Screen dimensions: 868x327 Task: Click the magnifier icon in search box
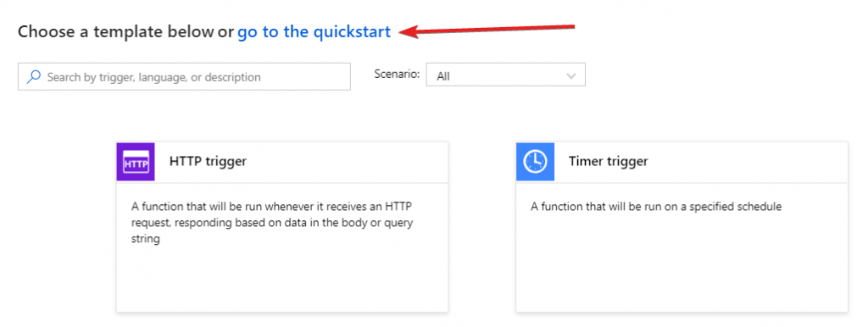click(33, 76)
